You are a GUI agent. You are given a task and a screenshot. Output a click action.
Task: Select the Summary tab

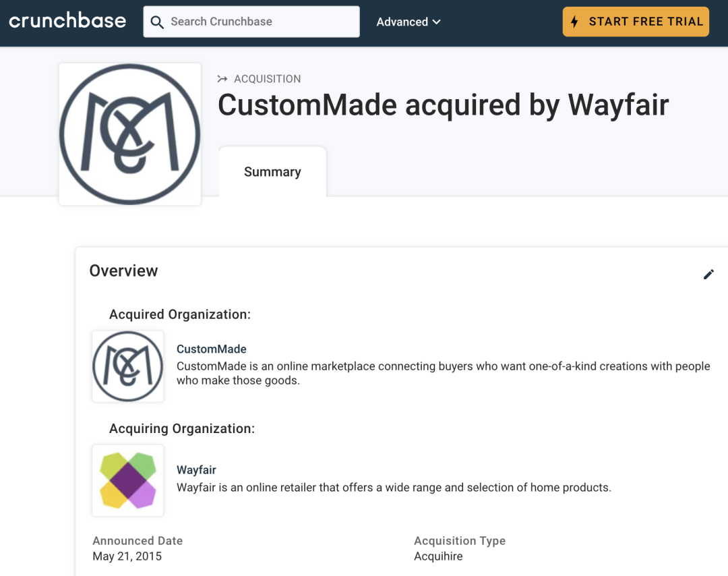[x=272, y=172]
